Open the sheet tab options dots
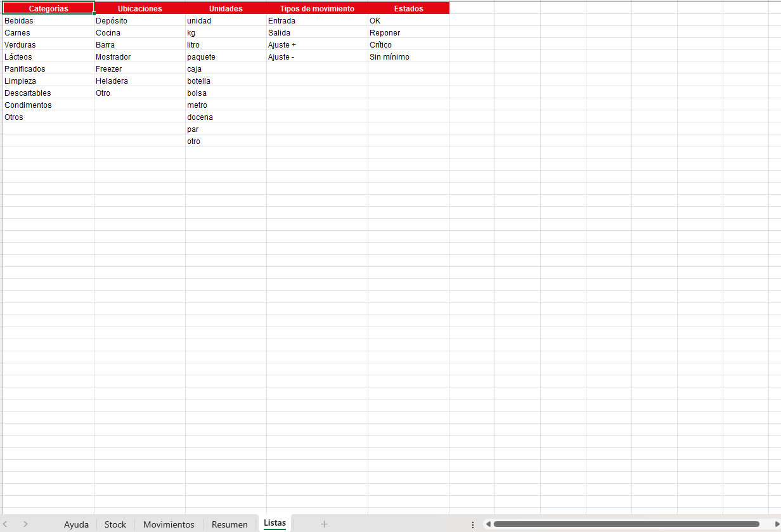 click(473, 524)
